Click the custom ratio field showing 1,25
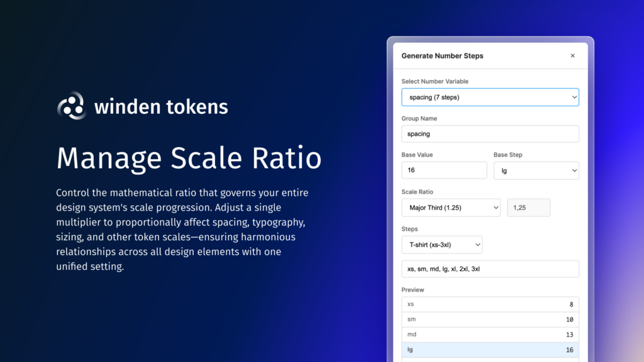This screenshot has width=644, height=362. [x=528, y=207]
